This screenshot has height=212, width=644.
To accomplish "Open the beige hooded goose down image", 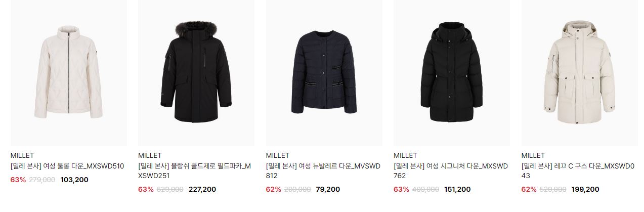I will tap(579, 73).
